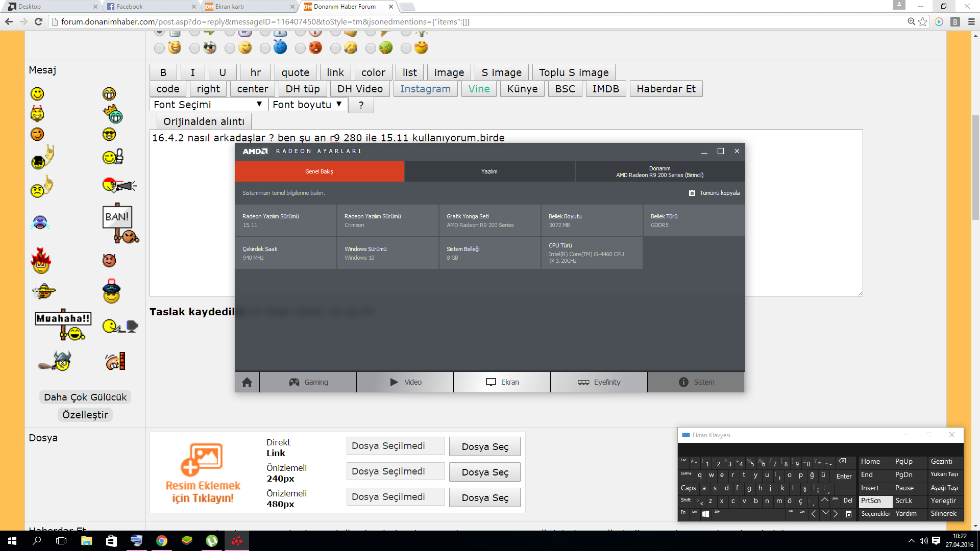The width and height of the screenshot is (980, 551).
Task: Insert the Muahaha!! sign smiley
Action: tap(63, 324)
